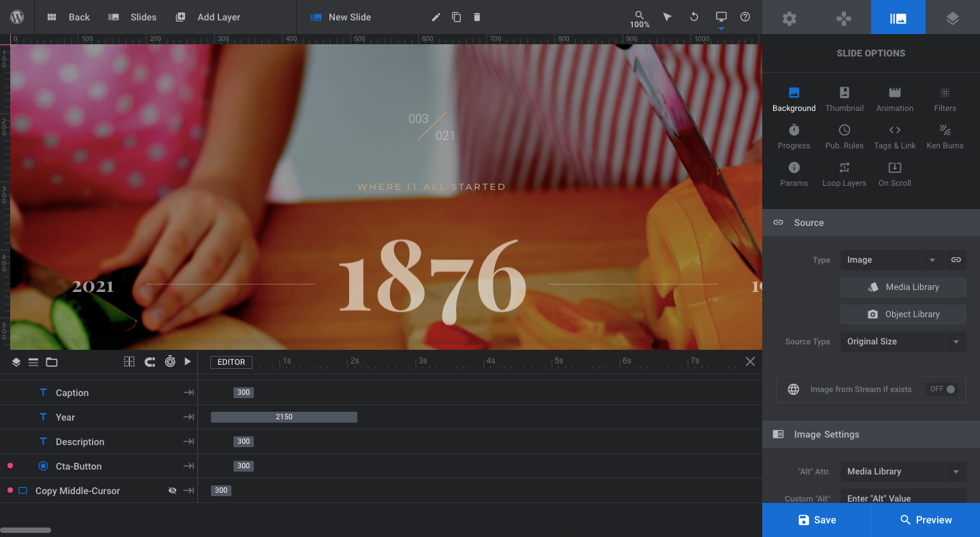980x537 pixels.
Task: Open the navigation options tab icon
Action: tap(844, 18)
